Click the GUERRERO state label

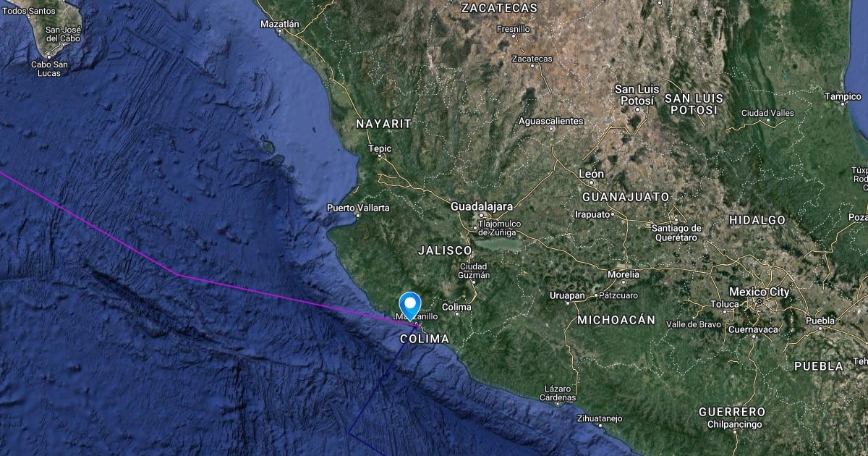[x=732, y=412]
